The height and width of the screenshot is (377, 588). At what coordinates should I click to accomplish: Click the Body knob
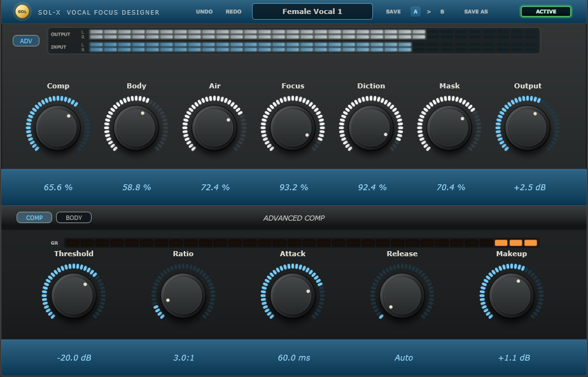click(136, 128)
